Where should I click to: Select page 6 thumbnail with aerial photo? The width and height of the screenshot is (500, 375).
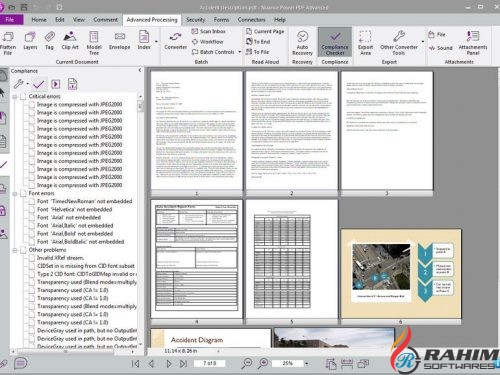(401, 274)
